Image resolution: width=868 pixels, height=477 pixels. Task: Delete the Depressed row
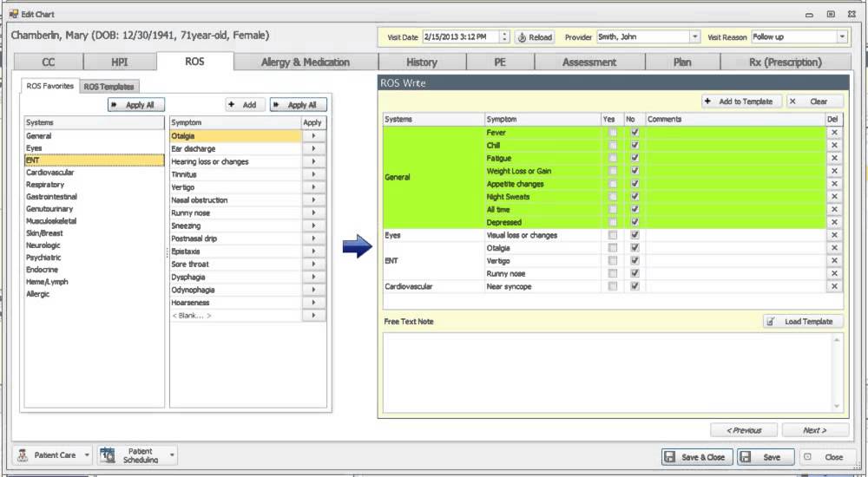(x=834, y=222)
